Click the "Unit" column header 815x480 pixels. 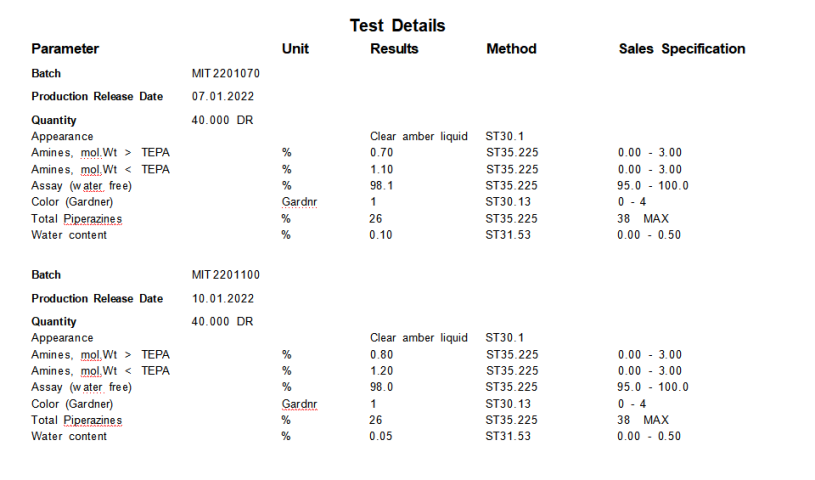point(295,49)
